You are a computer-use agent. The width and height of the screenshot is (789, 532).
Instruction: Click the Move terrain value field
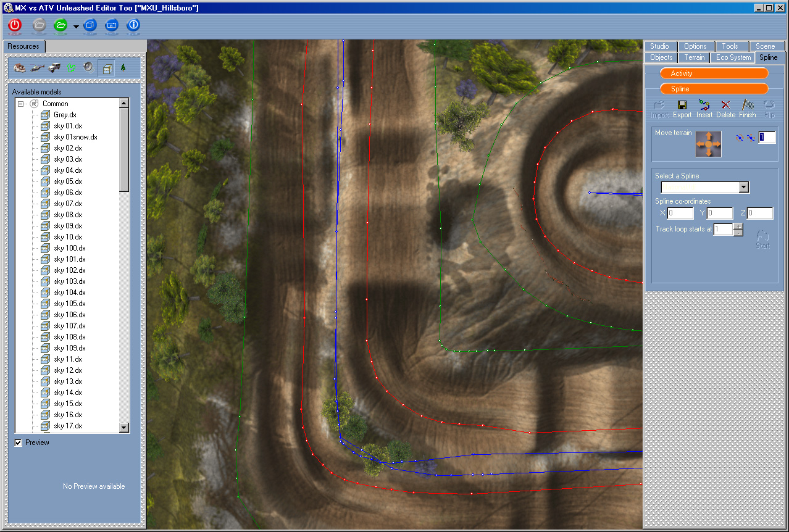pos(767,138)
